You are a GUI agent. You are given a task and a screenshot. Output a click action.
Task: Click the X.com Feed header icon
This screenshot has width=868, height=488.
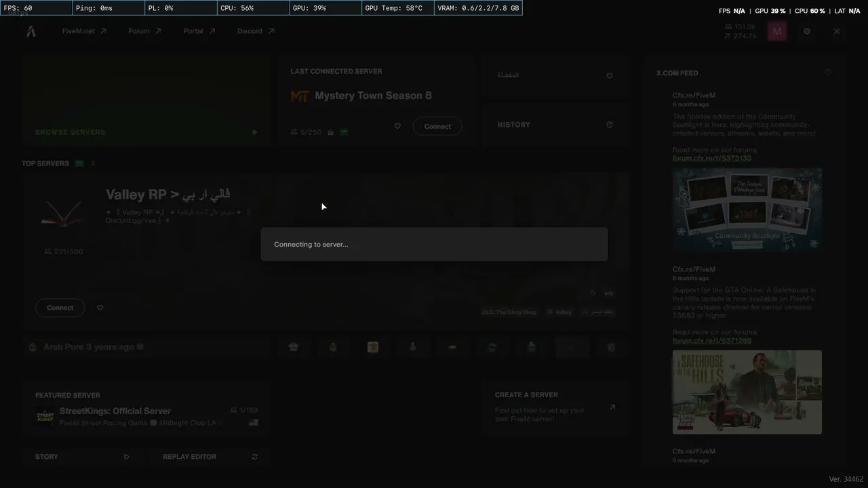pos(828,73)
